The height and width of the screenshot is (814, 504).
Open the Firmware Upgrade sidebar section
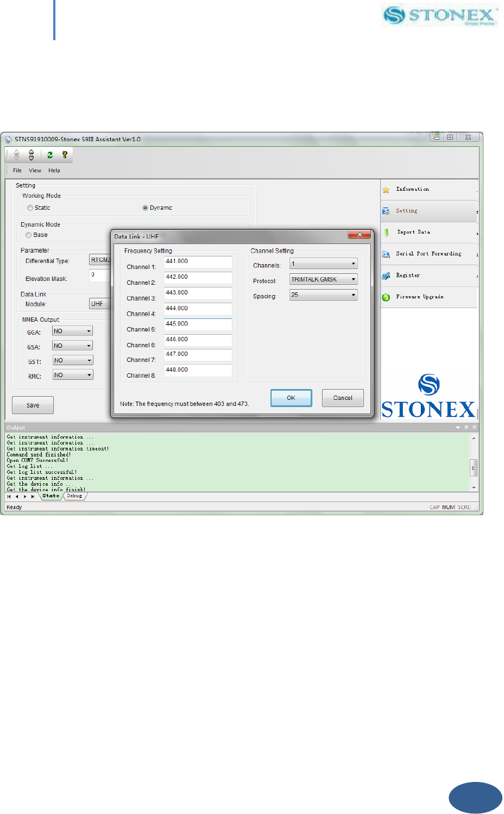click(x=429, y=297)
